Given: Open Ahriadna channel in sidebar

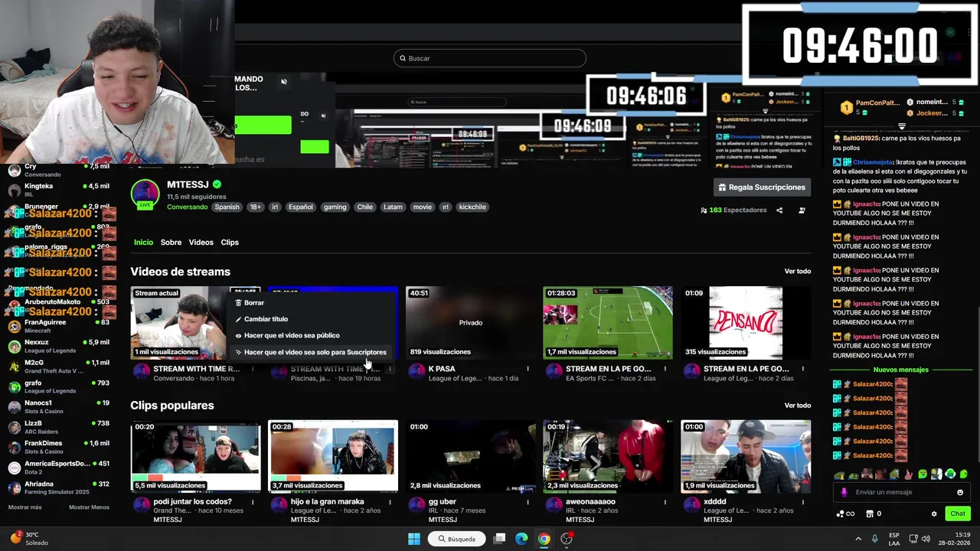Looking at the screenshot, I should (59, 487).
